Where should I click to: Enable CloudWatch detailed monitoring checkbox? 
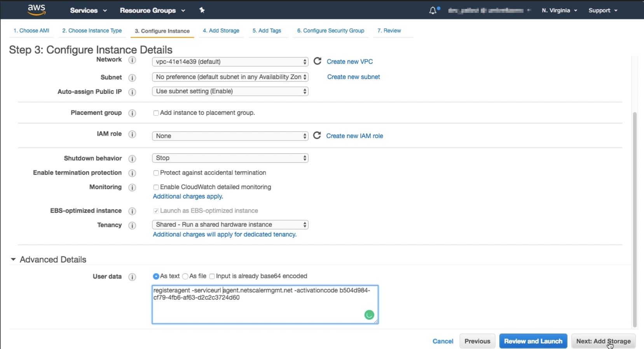click(156, 187)
